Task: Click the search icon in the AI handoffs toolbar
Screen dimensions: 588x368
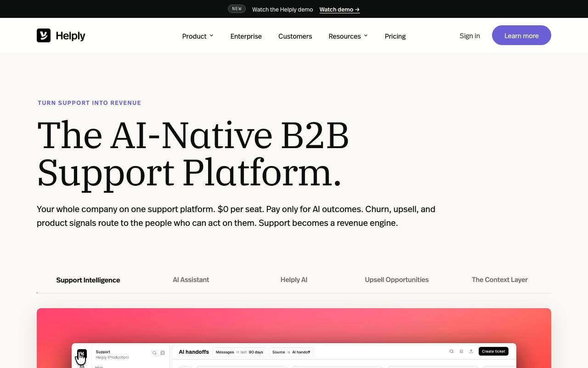Action: click(452, 351)
